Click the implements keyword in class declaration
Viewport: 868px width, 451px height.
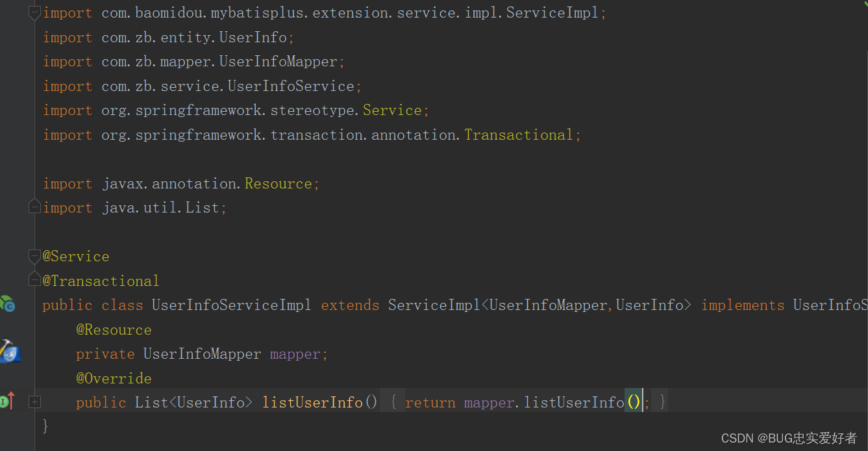tap(743, 305)
